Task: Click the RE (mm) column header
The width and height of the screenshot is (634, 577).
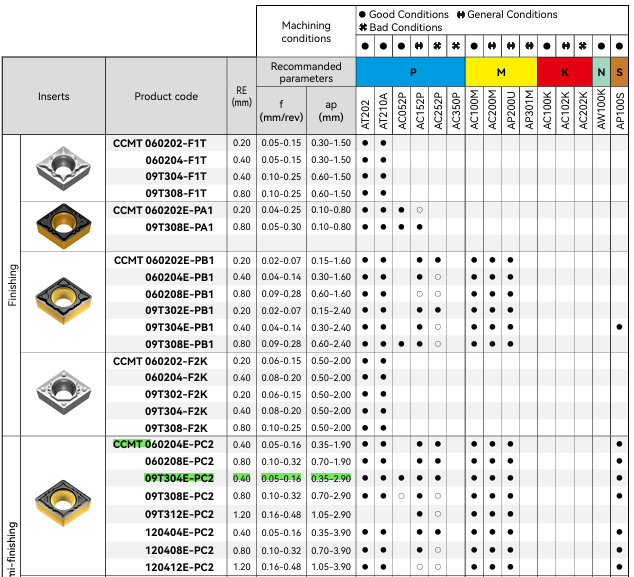Action: tap(241, 96)
